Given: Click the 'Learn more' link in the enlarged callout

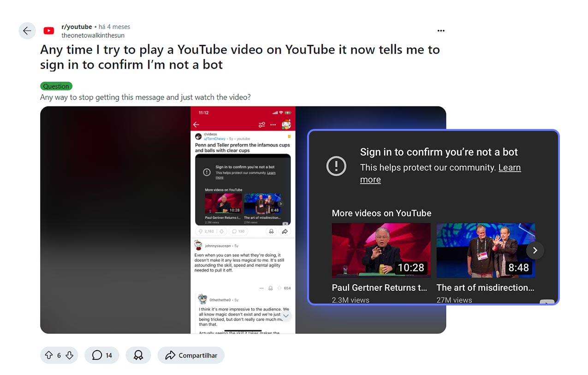Looking at the screenshot, I should click(x=440, y=174).
